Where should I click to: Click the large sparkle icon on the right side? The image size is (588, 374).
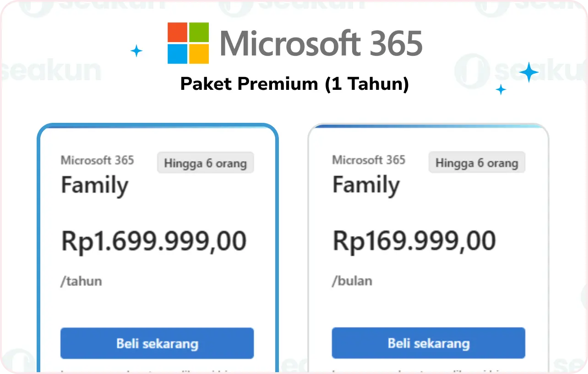click(528, 72)
